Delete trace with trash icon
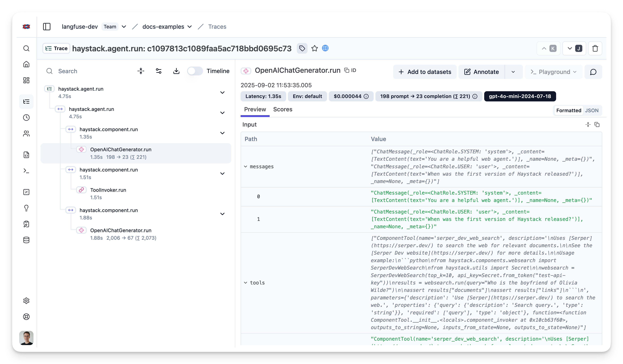 (x=595, y=48)
